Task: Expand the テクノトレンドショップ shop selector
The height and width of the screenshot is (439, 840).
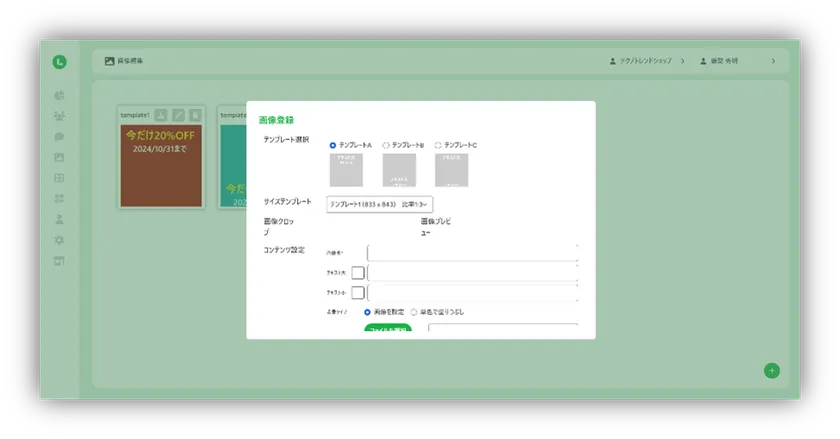Action: click(x=683, y=62)
